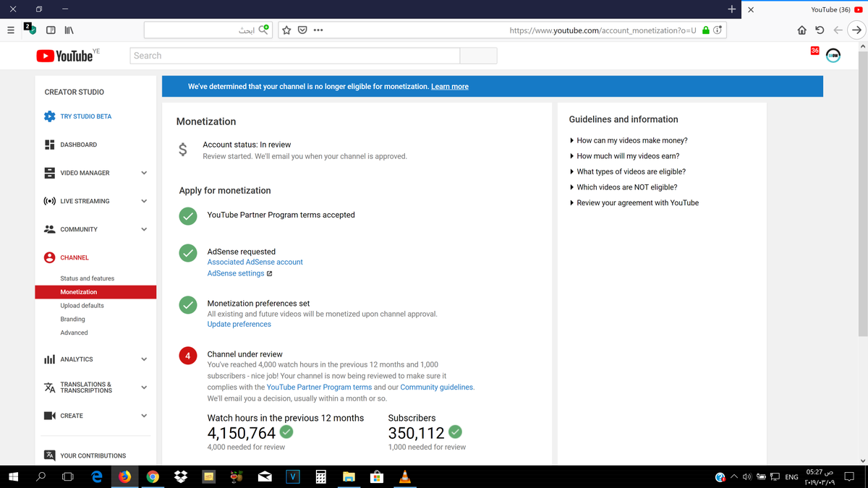
Task: Select Status and features
Action: [x=88, y=278]
